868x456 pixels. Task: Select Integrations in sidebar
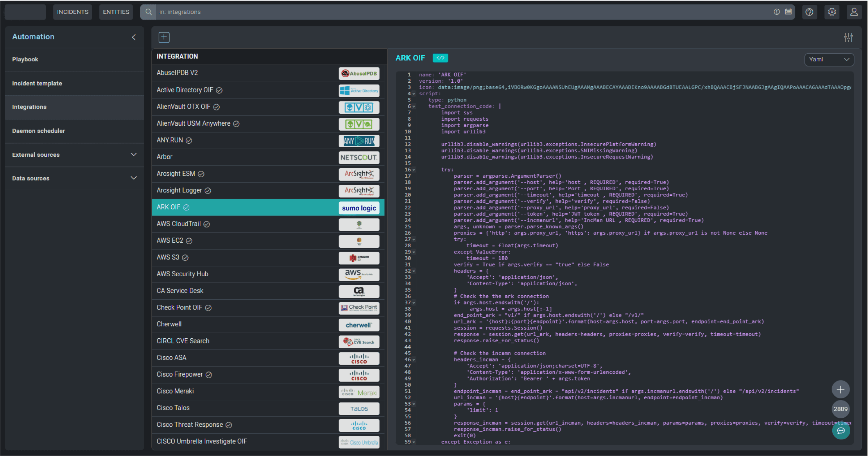coord(74,107)
